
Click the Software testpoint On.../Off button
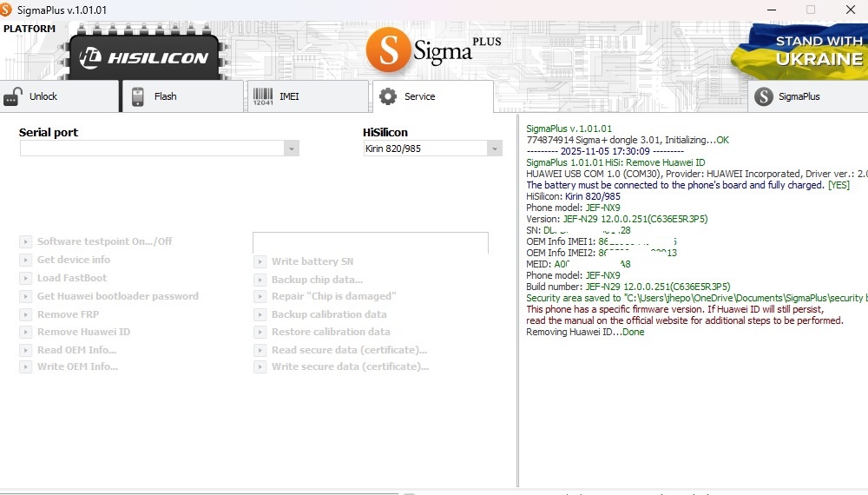coord(96,241)
